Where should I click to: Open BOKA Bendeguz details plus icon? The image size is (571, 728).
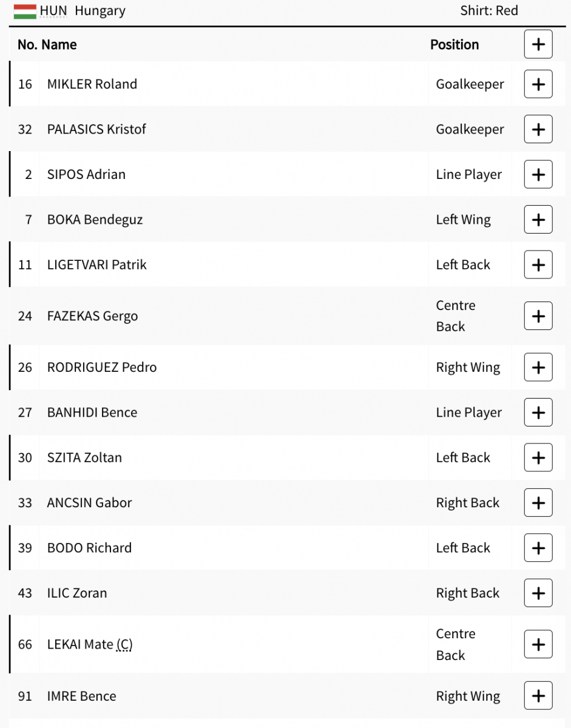(538, 220)
